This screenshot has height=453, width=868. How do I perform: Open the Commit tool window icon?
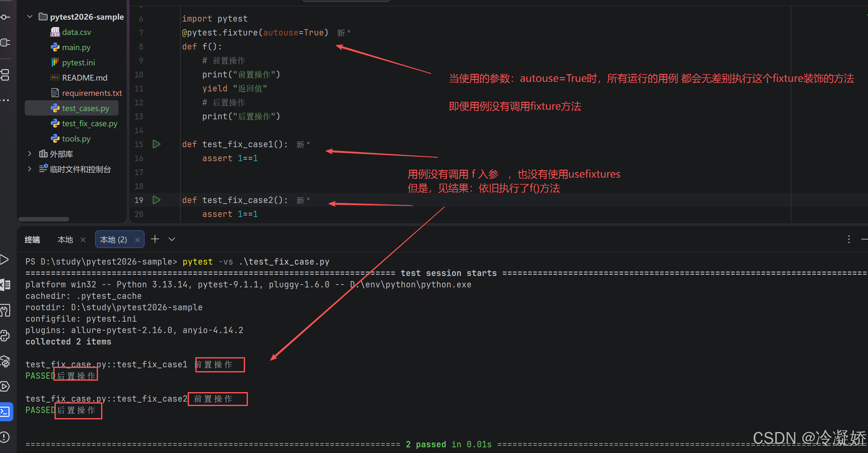tap(5, 17)
